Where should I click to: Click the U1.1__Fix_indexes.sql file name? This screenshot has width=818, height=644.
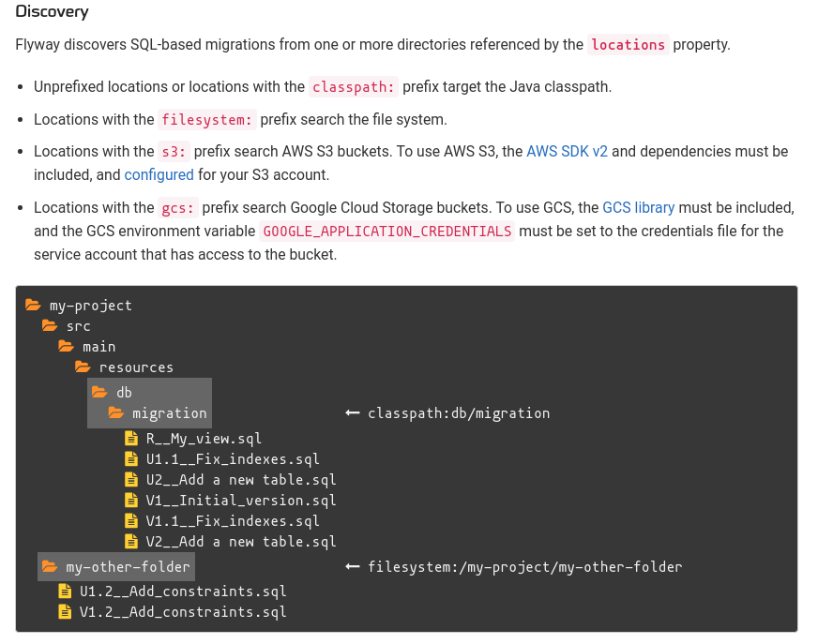(233, 459)
